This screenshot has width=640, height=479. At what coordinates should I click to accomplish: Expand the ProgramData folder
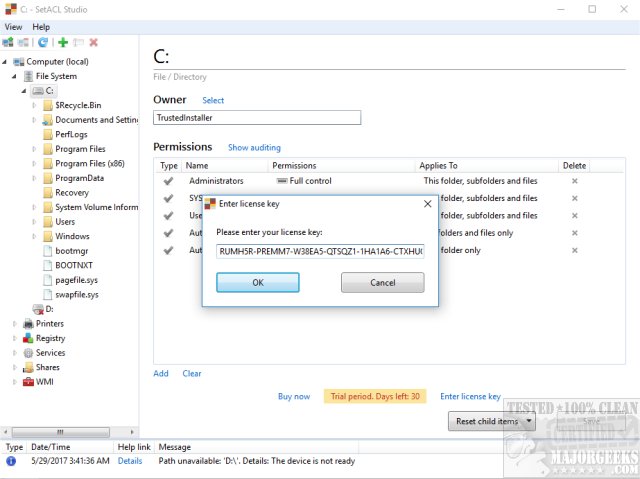coord(34,178)
